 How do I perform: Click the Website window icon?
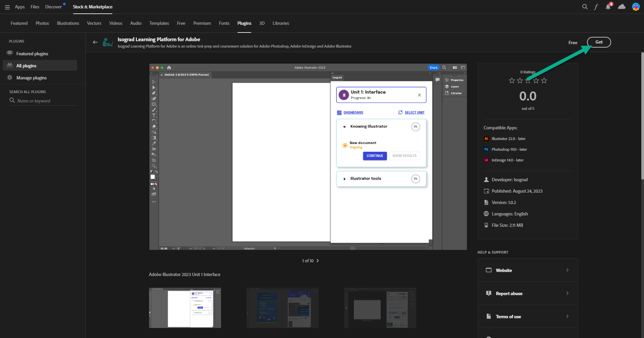pyautogui.click(x=489, y=270)
